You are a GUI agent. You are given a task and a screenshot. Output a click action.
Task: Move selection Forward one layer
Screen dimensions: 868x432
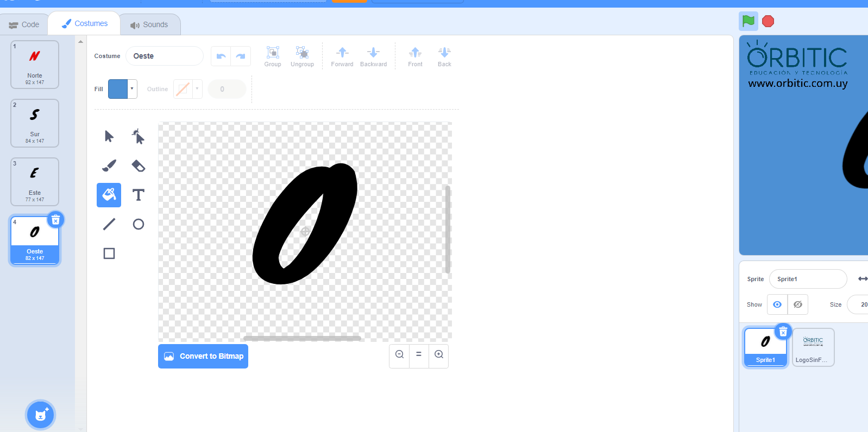342,56
